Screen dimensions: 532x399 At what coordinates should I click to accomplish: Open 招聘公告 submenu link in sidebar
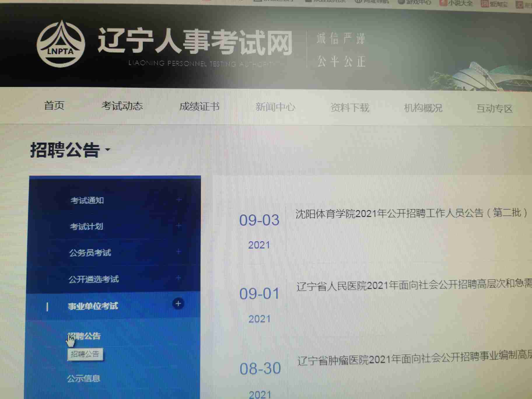(x=84, y=336)
